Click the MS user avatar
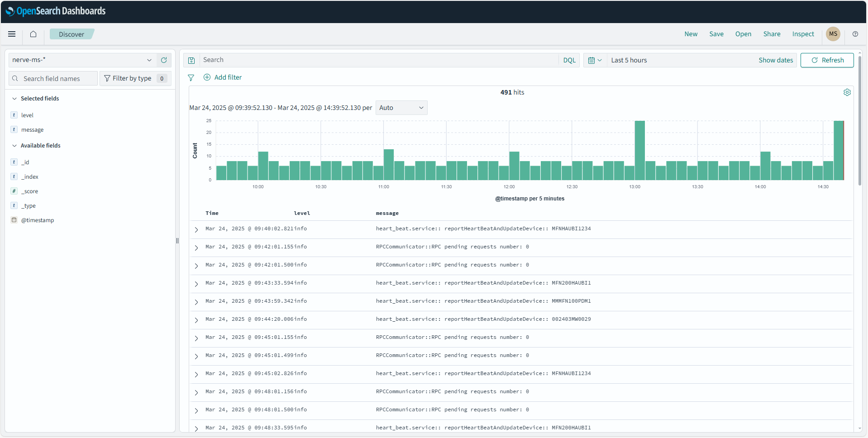 point(833,34)
